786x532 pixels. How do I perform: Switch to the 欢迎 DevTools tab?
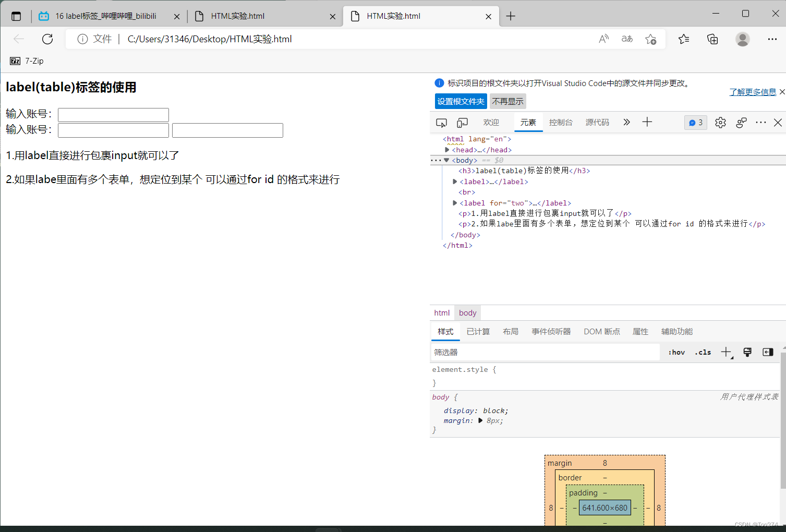491,123
